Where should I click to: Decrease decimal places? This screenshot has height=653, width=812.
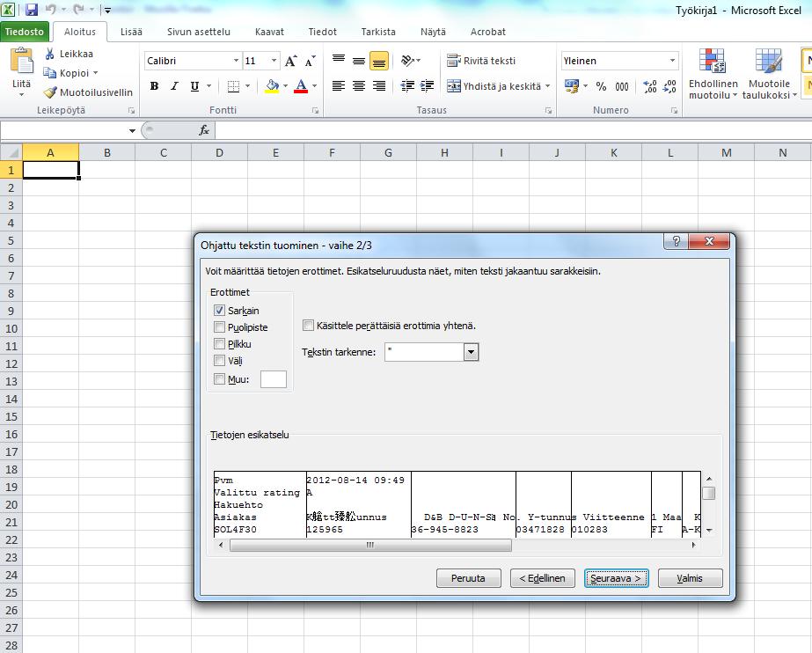669,86
